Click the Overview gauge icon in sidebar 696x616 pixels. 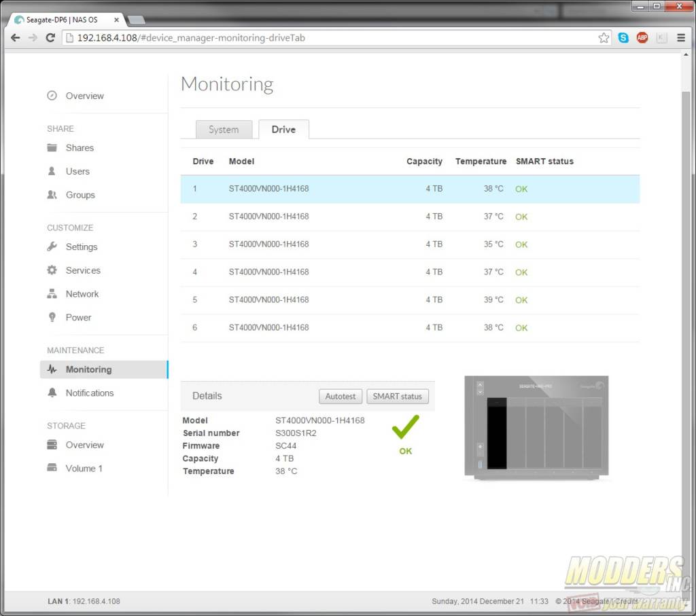tap(52, 96)
